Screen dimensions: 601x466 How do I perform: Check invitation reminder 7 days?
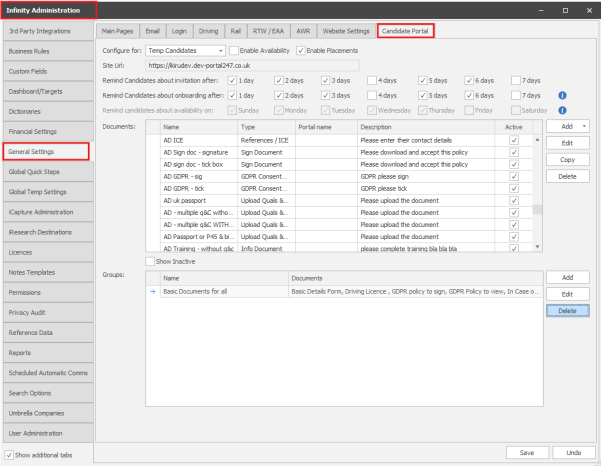coord(516,80)
